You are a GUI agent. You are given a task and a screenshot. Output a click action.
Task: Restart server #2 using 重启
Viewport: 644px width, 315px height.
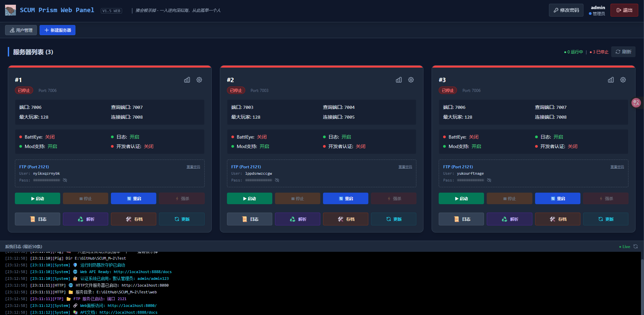coord(345,198)
